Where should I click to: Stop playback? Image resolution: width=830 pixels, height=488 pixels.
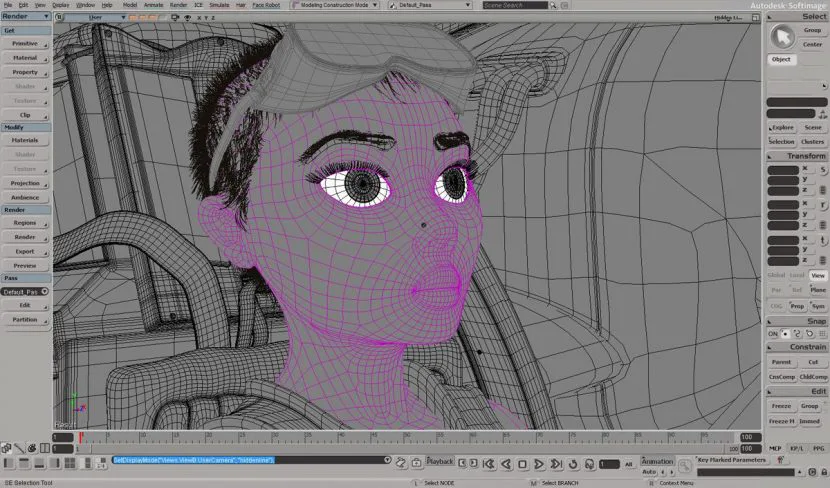tap(522, 464)
